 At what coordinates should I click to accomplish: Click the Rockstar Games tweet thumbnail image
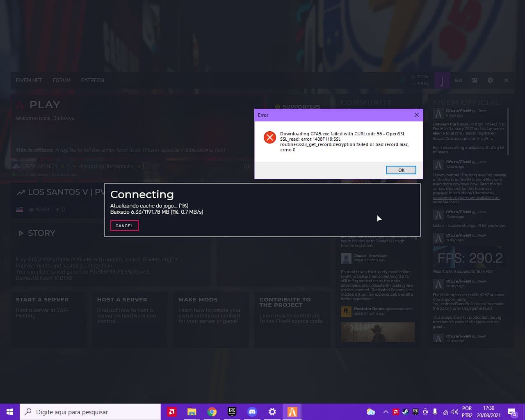click(x=377, y=332)
